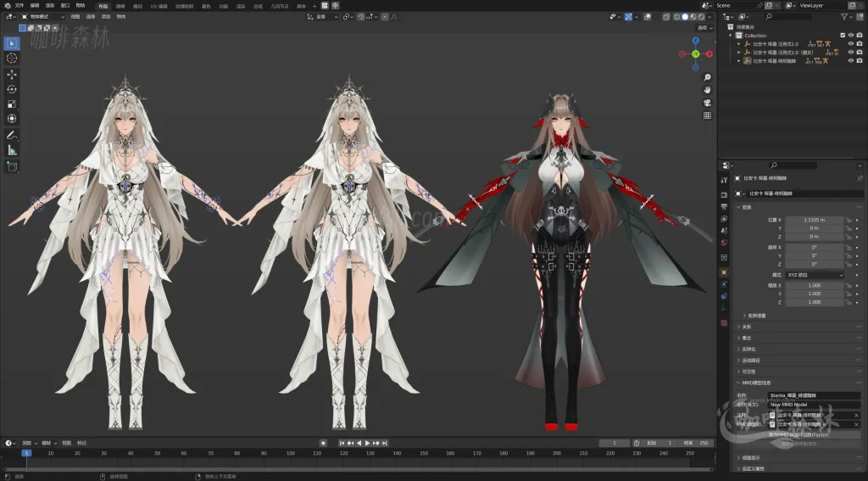This screenshot has width=868, height=481.
Task: Open the View Layer properties tab
Action: 724,219
